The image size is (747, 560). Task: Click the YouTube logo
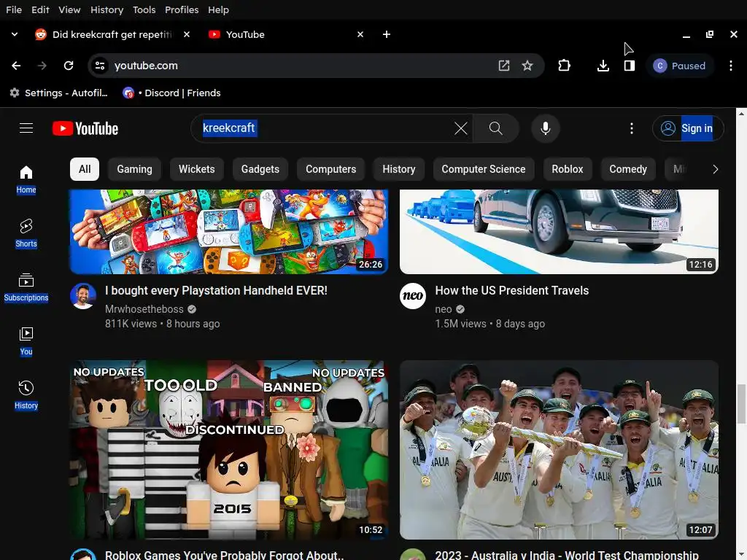[85, 128]
